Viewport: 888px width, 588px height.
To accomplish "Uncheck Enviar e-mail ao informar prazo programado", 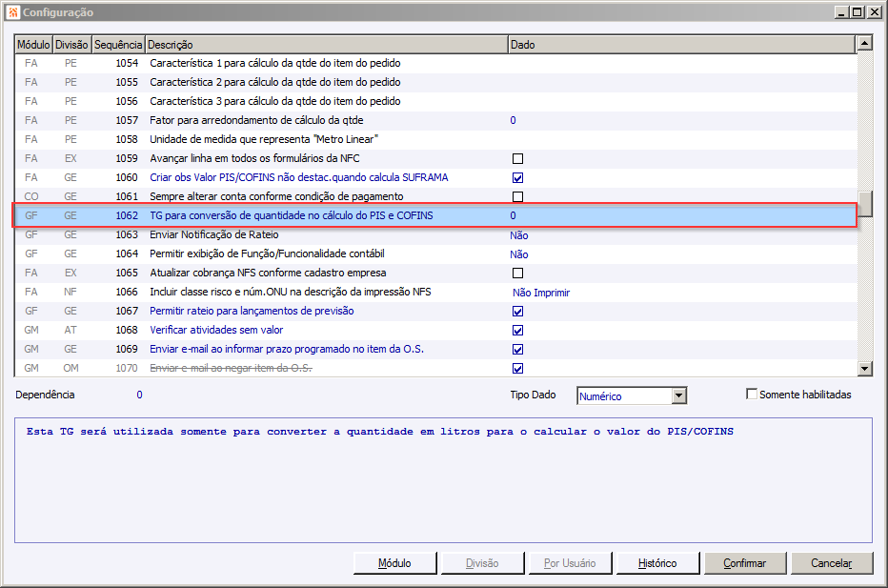I will pyautogui.click(x=517, y=350).
